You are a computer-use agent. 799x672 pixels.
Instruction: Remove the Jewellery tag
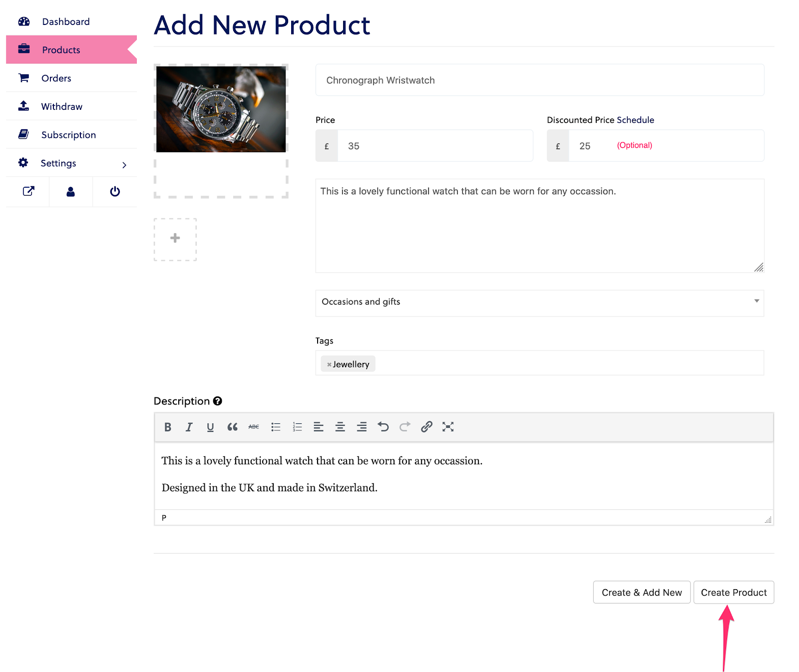pos(329,364)
